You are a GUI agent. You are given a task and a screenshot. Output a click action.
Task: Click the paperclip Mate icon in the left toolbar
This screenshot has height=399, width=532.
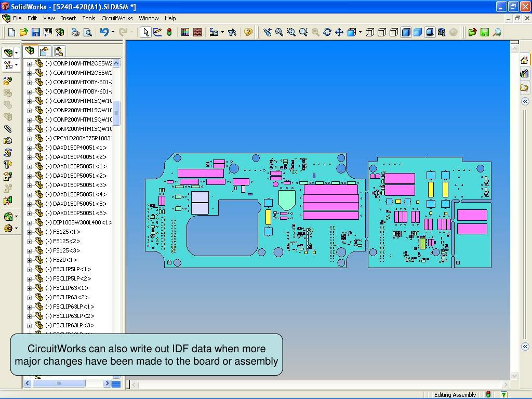tap(8, 129)
